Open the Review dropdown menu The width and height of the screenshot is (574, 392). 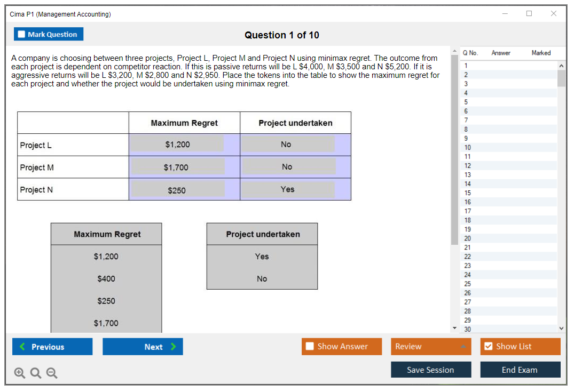[x=431, y=347]
